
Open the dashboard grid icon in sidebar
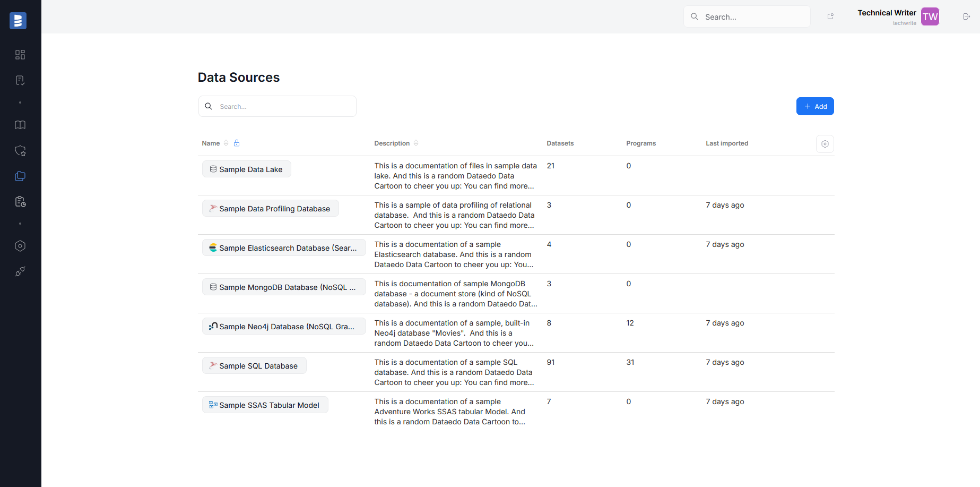[20, 55]
